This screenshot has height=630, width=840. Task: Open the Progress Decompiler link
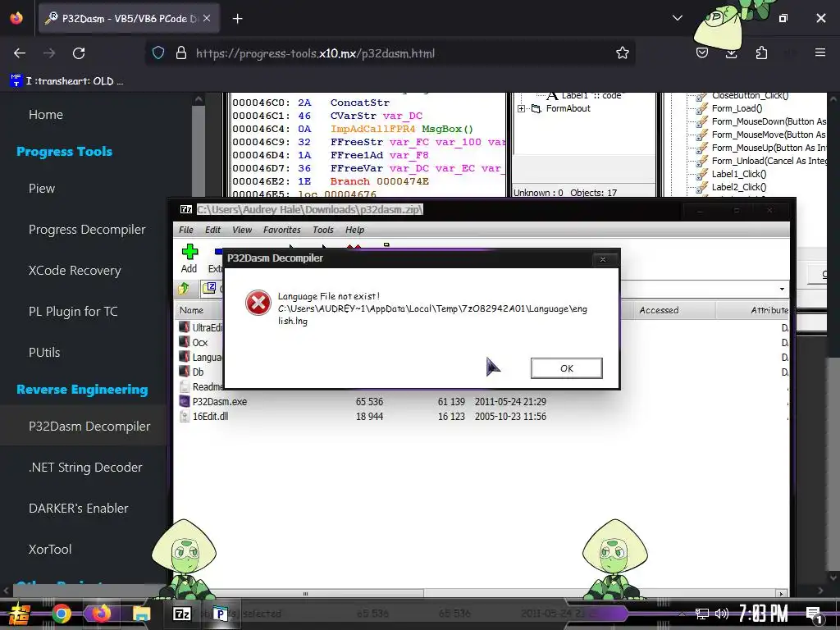[87, 230]
